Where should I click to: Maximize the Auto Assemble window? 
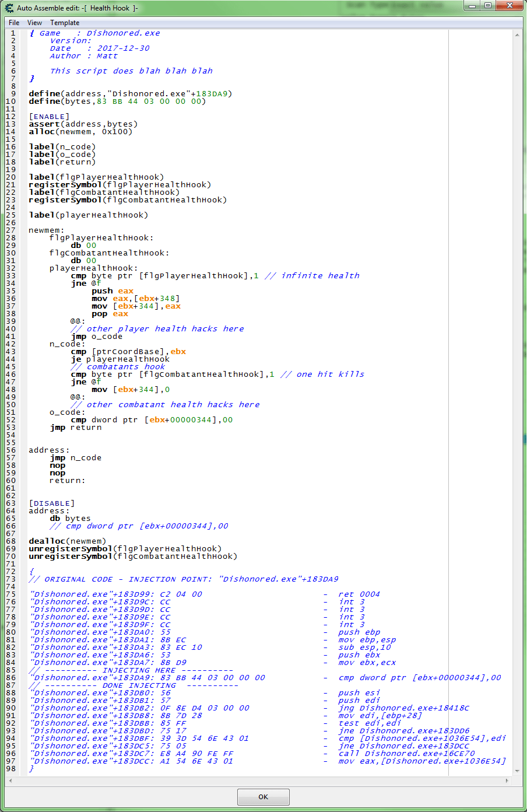[x=488, y=6]
